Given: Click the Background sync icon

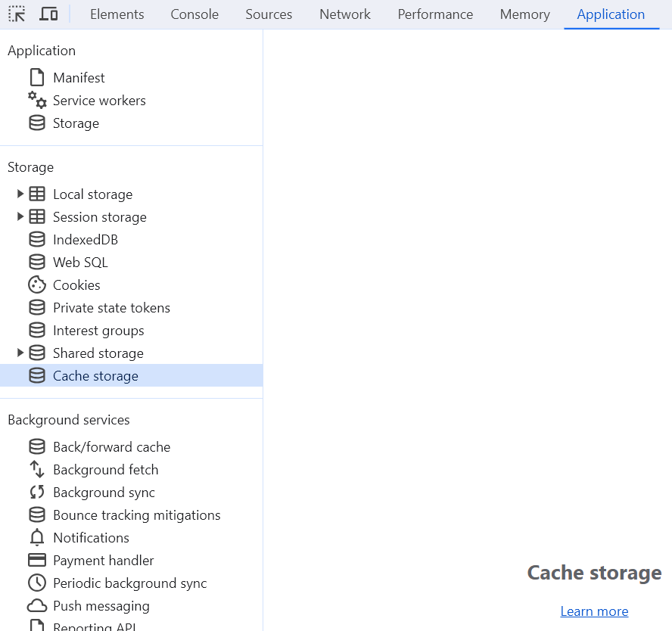Looking at the screenshot, I should pos(37,493).
